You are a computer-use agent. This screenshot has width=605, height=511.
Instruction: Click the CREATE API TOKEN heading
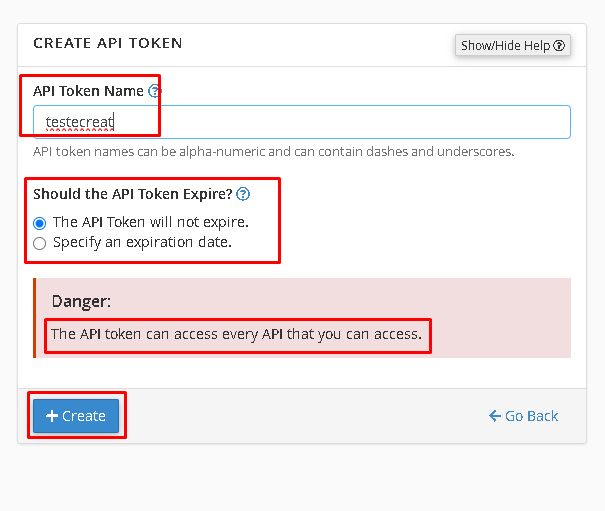[x=108, y=43]
